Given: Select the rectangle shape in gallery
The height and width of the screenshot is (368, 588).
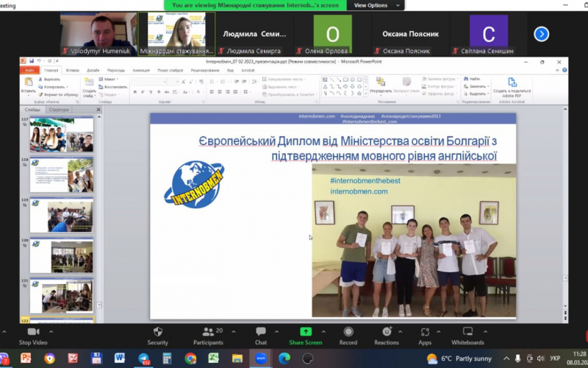Looking at the screenshot, I should pyautogui.click(x=345, y=79).
